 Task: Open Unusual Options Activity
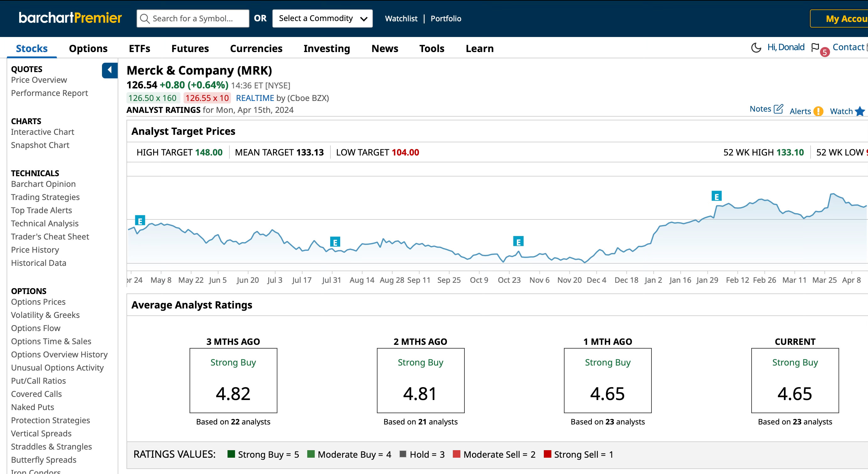pyautogui.click(x=58, y=368)
